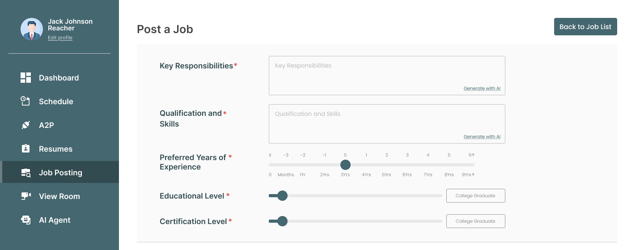The image size is (644, 250).
Task: Go to the AI Agent section
Action: coord(55,220)
